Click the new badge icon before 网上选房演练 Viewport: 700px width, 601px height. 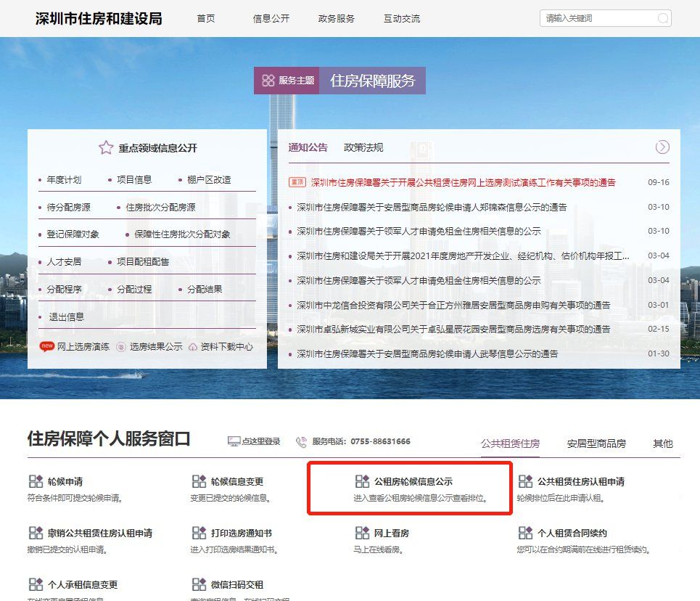pyautogui.click(x=47, y=346)
